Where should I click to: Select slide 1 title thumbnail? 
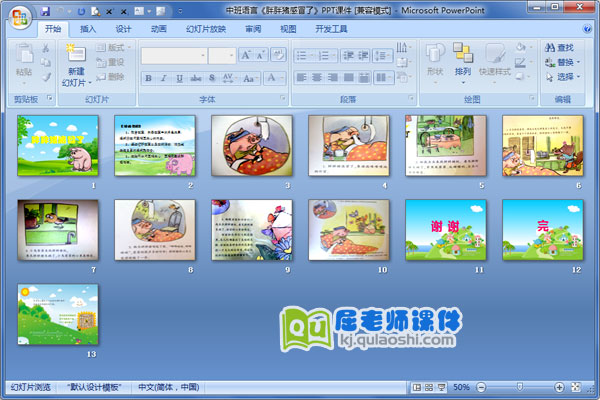pyautogui.click(x=58, y=145)
